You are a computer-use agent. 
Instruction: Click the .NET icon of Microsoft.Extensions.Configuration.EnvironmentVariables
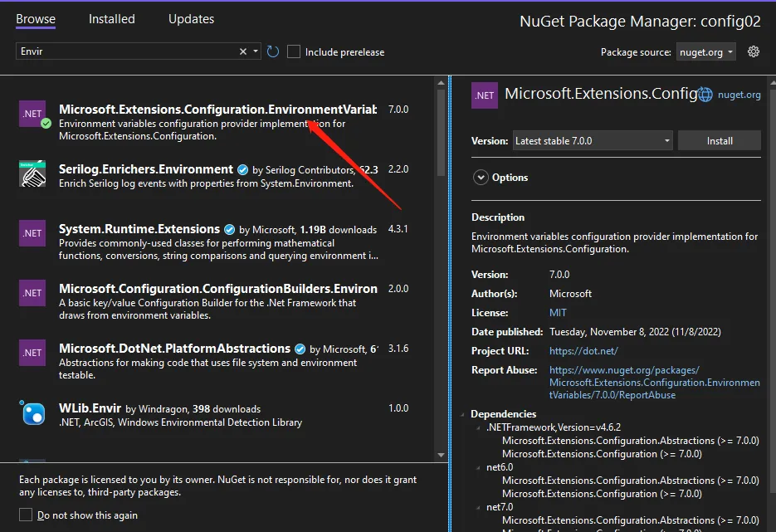click(32, 114)
